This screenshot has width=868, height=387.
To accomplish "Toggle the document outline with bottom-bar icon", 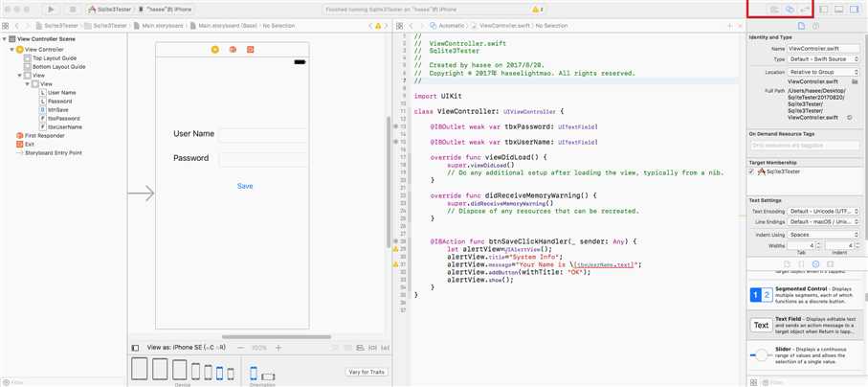I will [x=136, y=348].
